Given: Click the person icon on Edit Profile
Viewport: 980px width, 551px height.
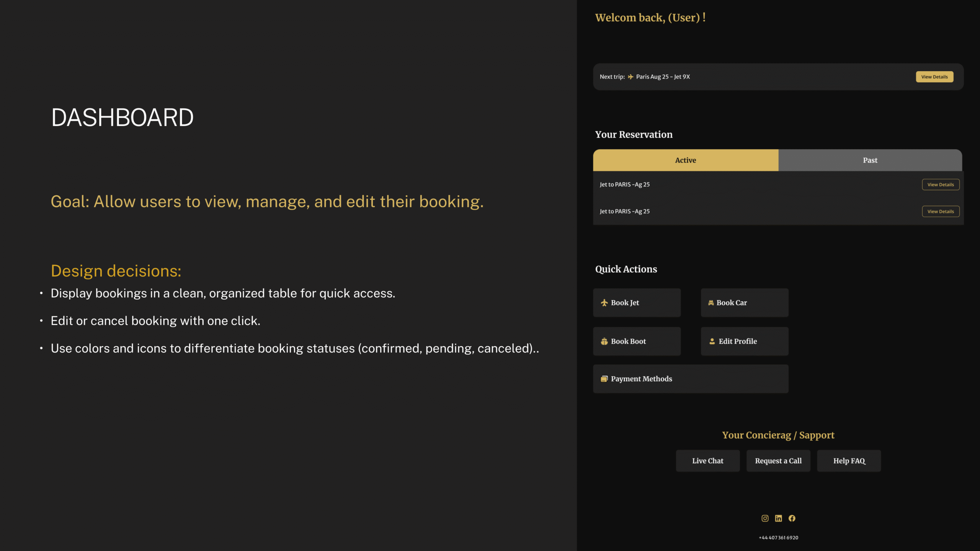Looking at the screenshot, I should (x=712, y=341).
